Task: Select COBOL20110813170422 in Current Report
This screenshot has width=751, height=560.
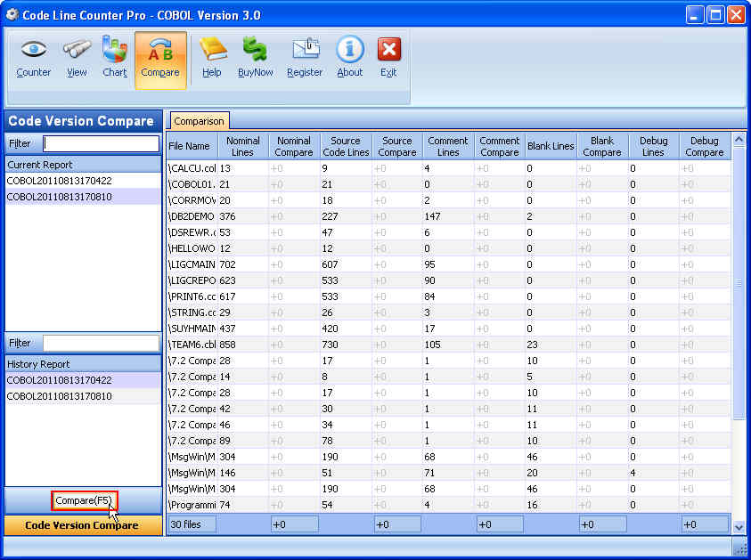Action: pyautogui.click(x=60, y=181)
